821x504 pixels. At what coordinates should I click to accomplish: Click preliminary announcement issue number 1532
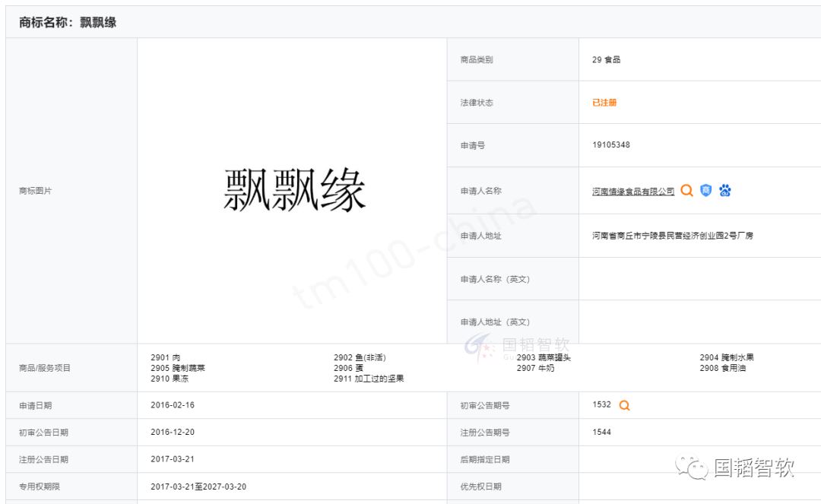click(x=601, y=404)
